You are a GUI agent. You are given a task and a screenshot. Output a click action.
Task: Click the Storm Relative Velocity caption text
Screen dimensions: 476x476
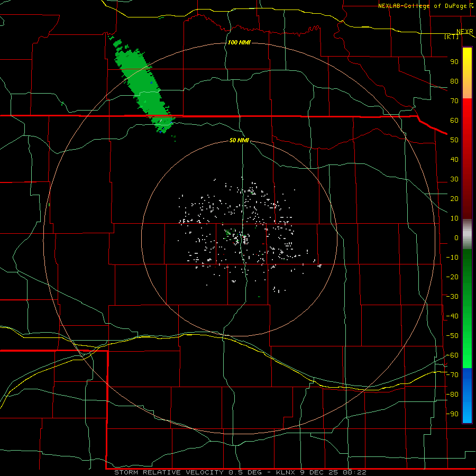pyautogui.click(x=240, y=472)
